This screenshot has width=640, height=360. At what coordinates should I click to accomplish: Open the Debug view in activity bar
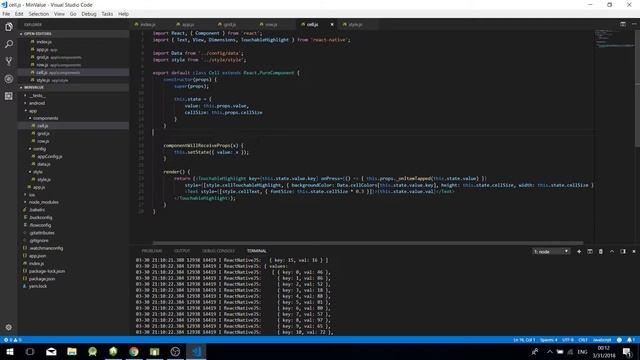[9, 79]
